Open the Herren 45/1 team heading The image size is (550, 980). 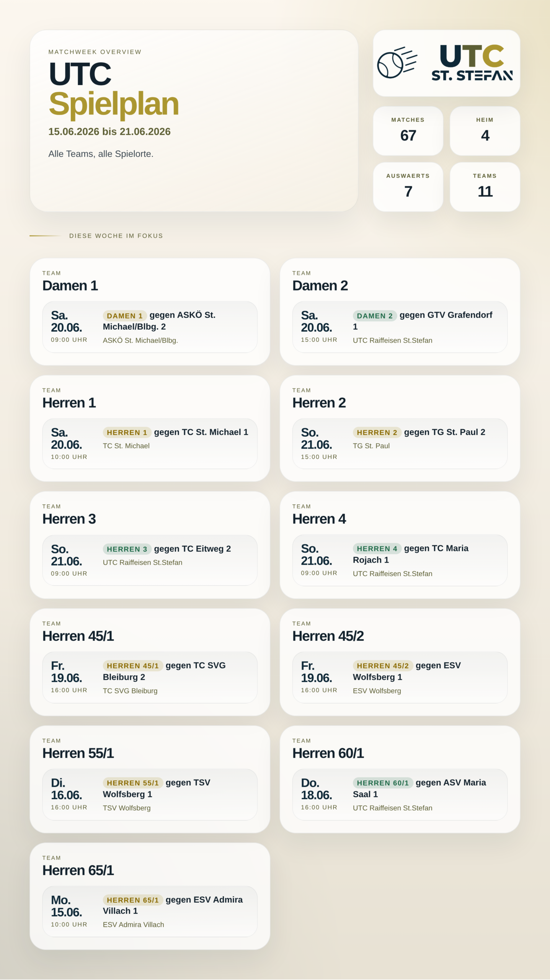(78, 636)
